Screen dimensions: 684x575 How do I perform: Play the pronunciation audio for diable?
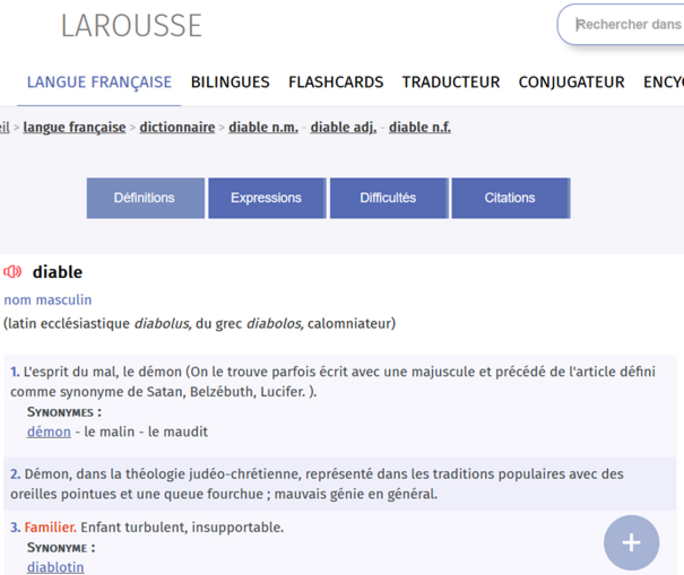click(12, 272)
